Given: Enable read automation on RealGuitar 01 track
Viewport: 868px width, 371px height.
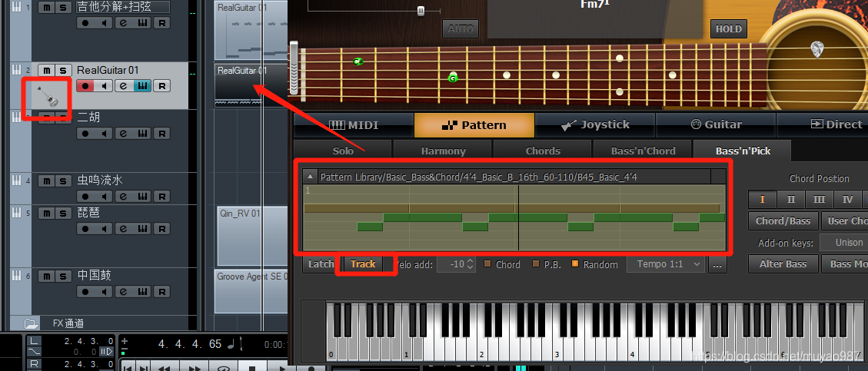Looking at the screenshot, I should tap(161, 86).
